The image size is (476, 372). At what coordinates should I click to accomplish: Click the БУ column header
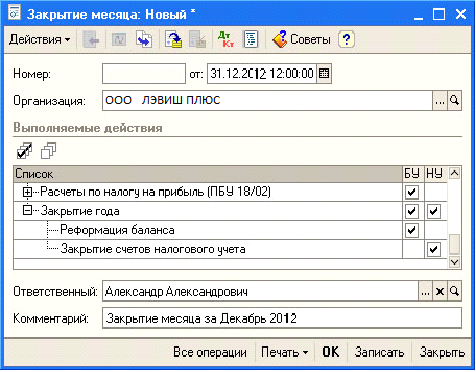coord(414,174)
